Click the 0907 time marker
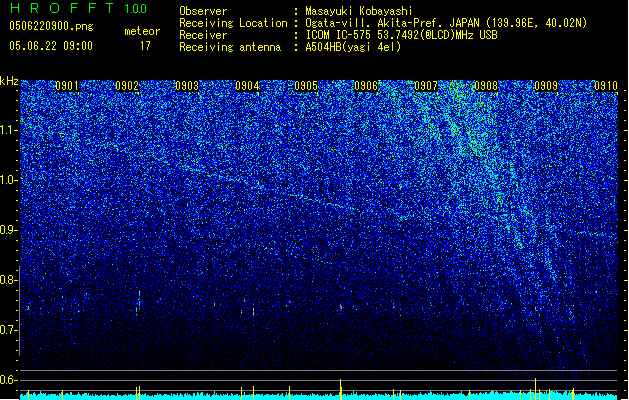The width and height of the screenshot is (629, 400). [426, 86]
